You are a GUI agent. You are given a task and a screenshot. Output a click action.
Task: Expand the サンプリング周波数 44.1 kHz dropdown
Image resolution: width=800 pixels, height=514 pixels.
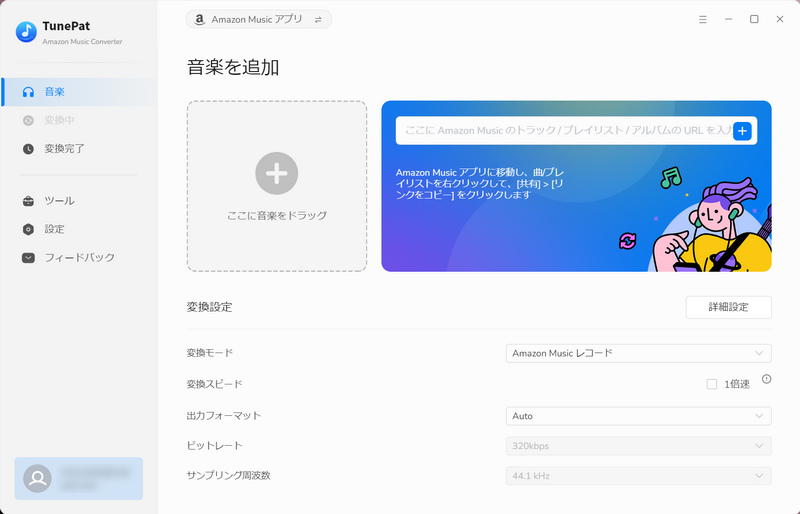pyautogui.click(x=638, y=476)
